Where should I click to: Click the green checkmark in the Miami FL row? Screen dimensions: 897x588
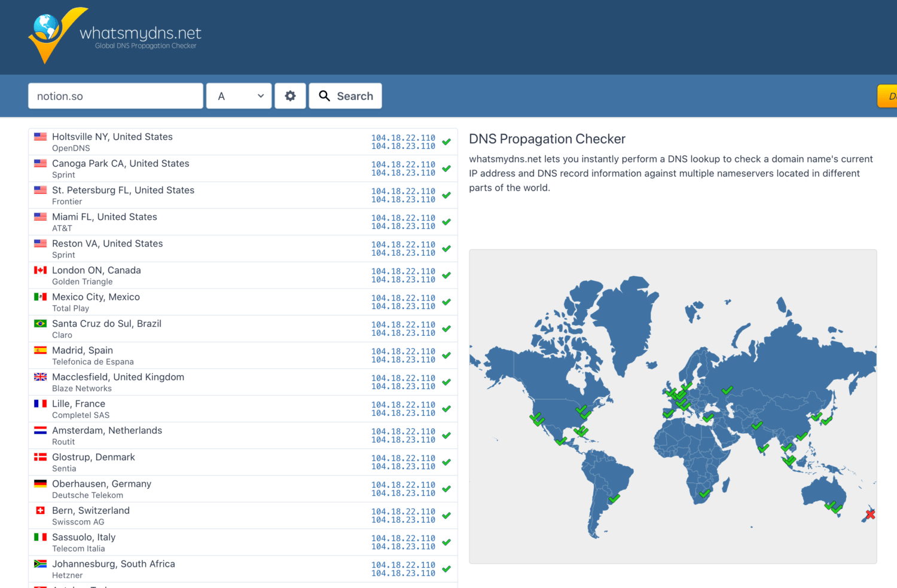(x=446, y=222)
